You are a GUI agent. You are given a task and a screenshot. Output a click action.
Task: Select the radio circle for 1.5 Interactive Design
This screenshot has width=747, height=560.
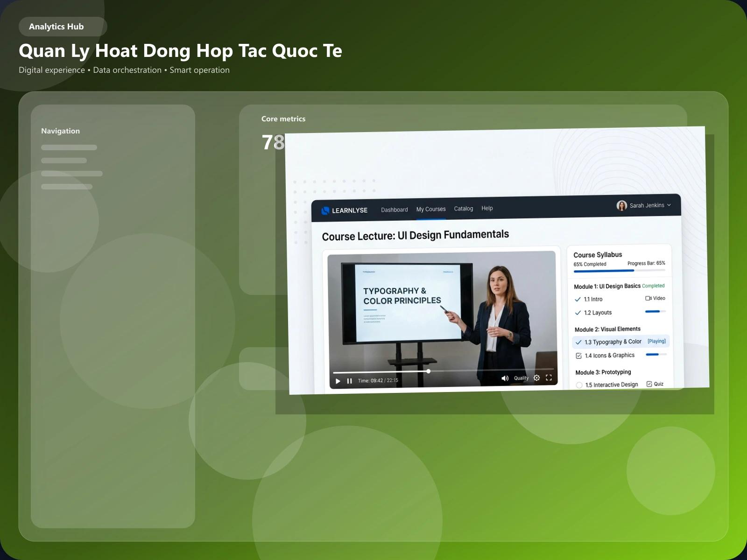click(x=579, y=385)
